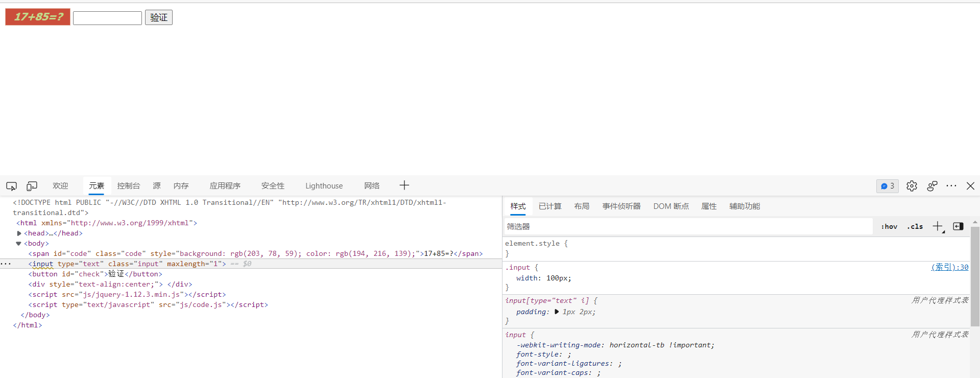Open the Lighthouse tab
This screenshot has height=378, width=980.
[x=324, y=186]
